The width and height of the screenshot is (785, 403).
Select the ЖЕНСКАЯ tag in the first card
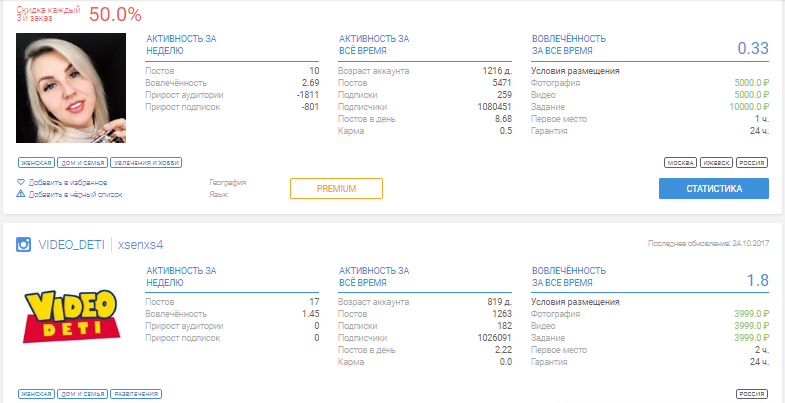pyautogui.click(x=37, y=163)
